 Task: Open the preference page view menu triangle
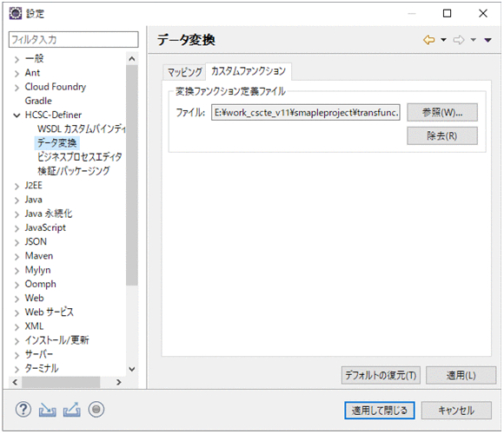[488, 40]
